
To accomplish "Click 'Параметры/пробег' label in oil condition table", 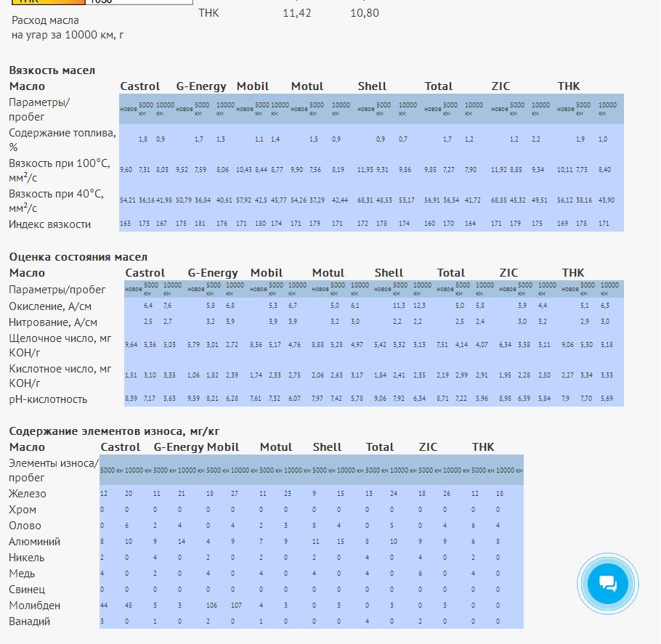I will click(57, 290).
